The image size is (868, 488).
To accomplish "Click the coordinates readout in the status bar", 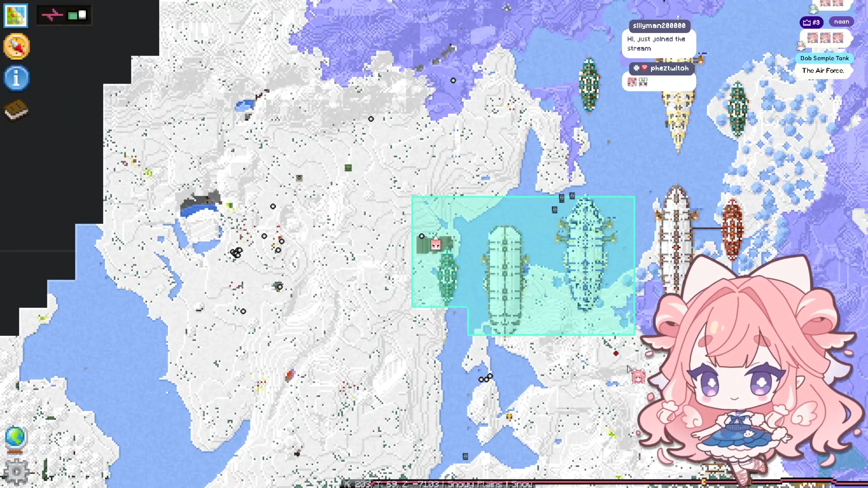I will [392, 484].
